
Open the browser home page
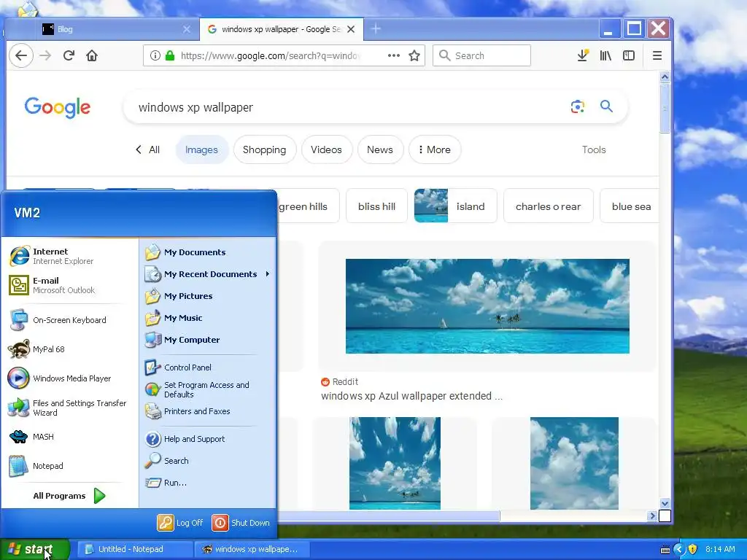[x=92, y=55]
